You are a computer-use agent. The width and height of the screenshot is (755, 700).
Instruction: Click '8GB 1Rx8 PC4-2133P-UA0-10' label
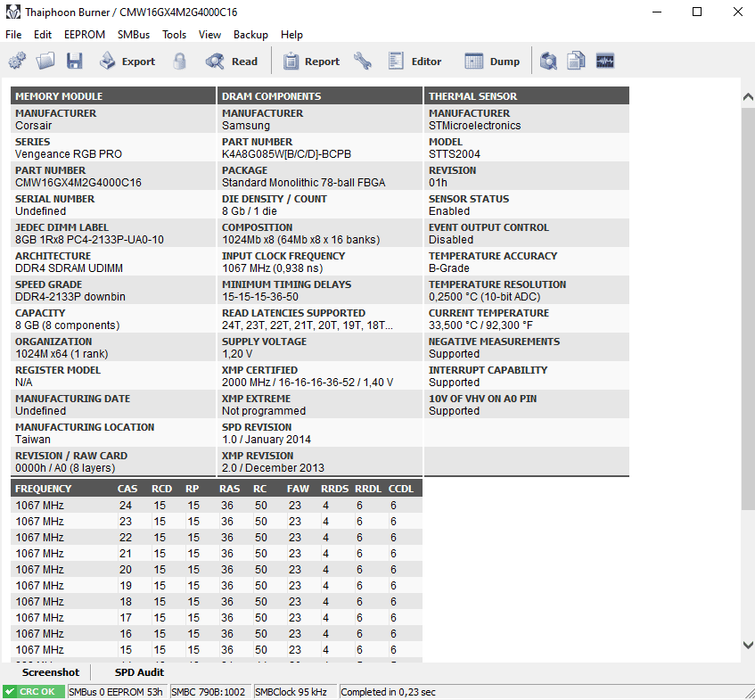click(x=89, y=240)
